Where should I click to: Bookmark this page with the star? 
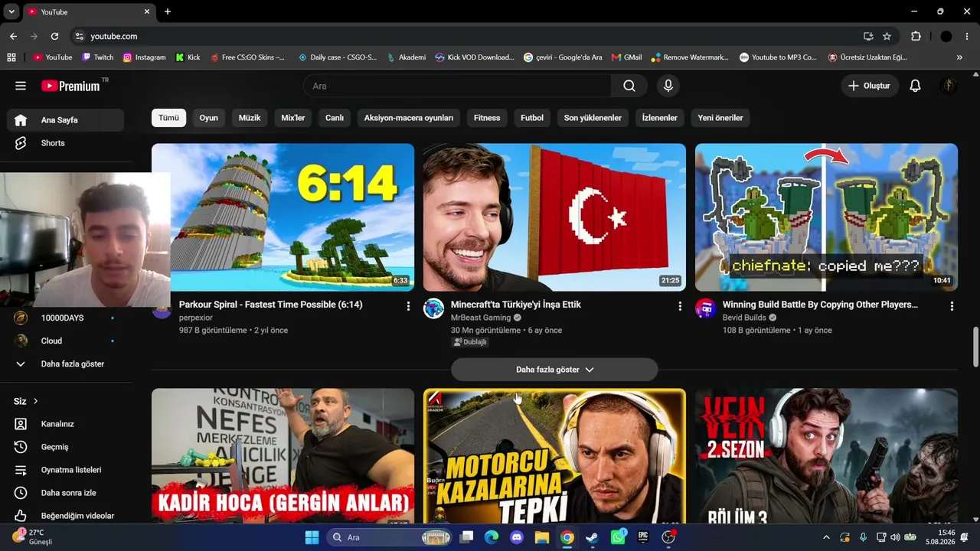pyautogui.click(x=887, y=36)
